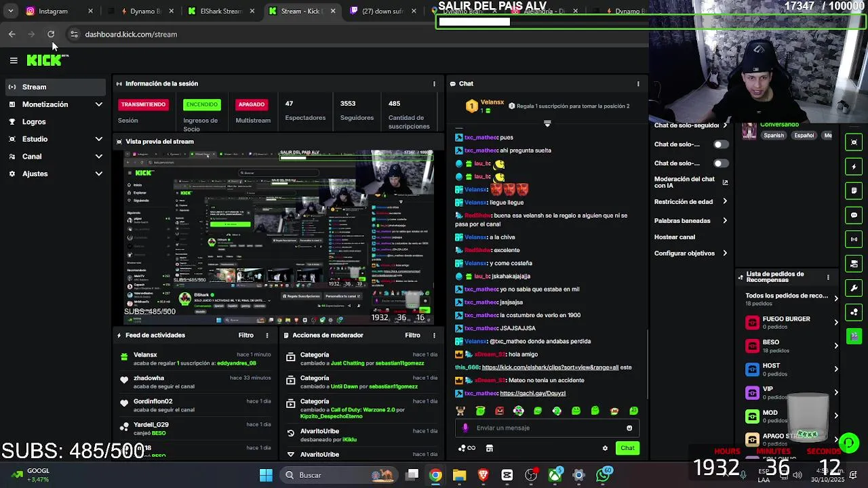The width and height of the screenshot is (868, 488).
Task: Go back in the browser
Action: pyautogui.click(x=12, y=34)
